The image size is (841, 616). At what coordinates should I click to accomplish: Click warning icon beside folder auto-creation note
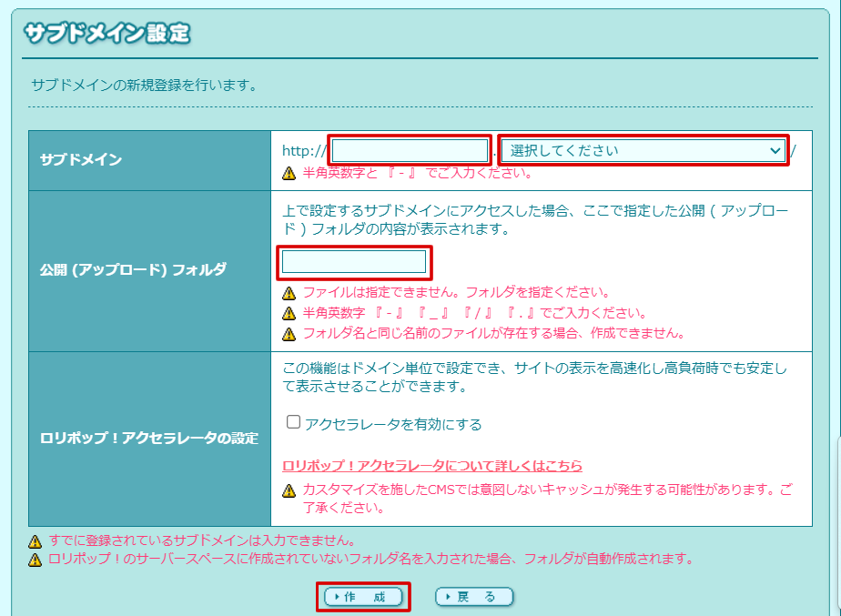[x=35, y=559]
